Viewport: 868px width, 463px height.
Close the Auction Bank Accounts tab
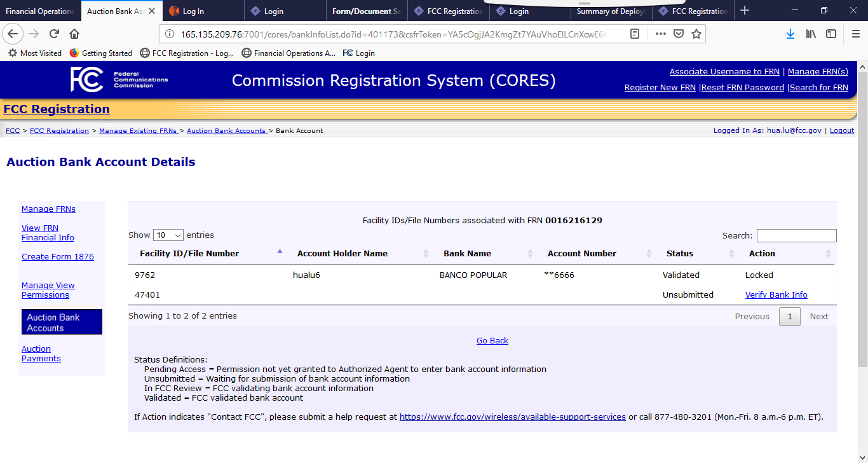152,11
